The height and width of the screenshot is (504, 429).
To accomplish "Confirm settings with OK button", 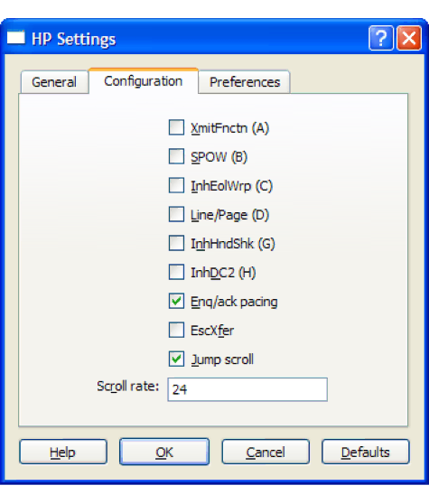I will [164, 452].
